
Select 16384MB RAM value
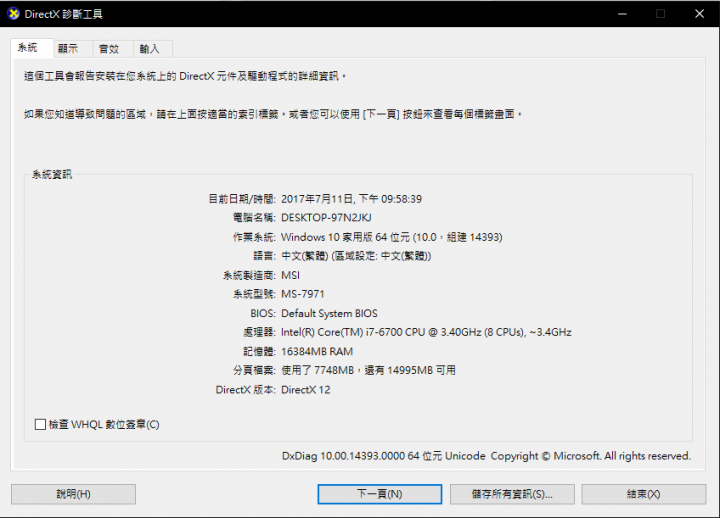coord(317,351)
